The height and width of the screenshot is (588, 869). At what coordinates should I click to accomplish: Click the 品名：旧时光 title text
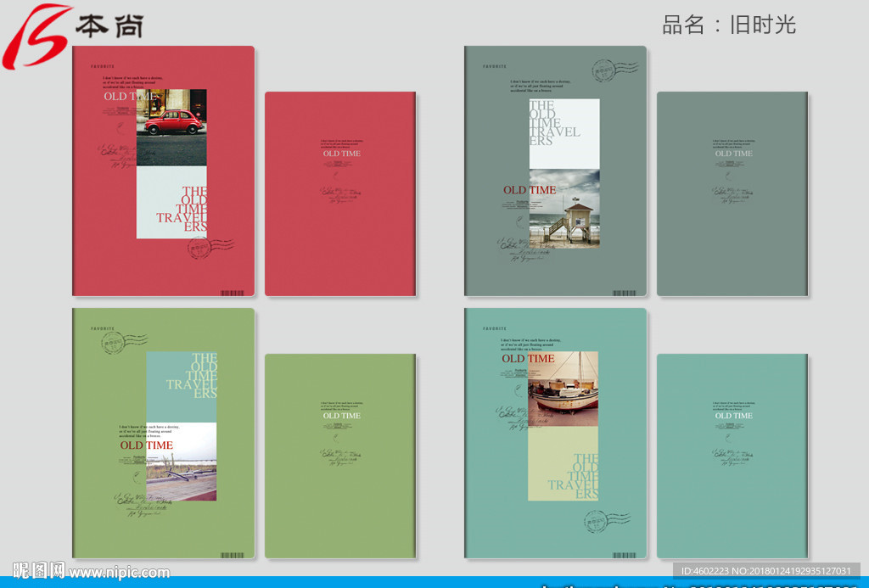pos(728,25)
